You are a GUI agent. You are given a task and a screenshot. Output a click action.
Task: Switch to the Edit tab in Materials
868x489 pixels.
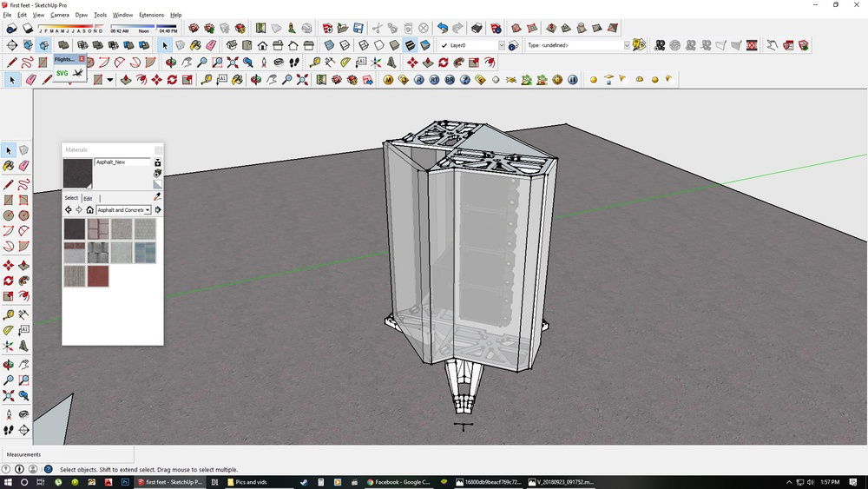[88, 198]
